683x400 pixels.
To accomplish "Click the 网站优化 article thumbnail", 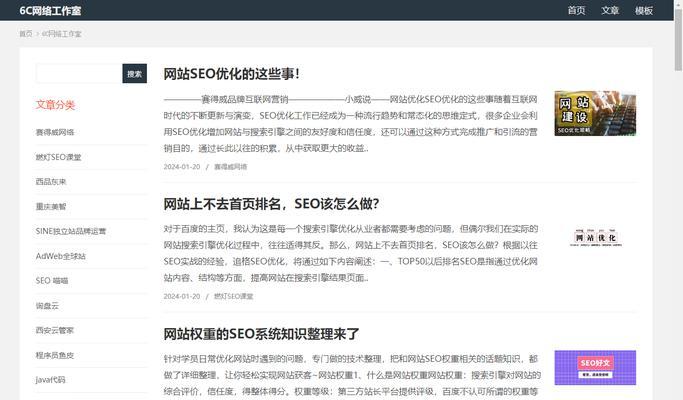I will coord(595,237).
